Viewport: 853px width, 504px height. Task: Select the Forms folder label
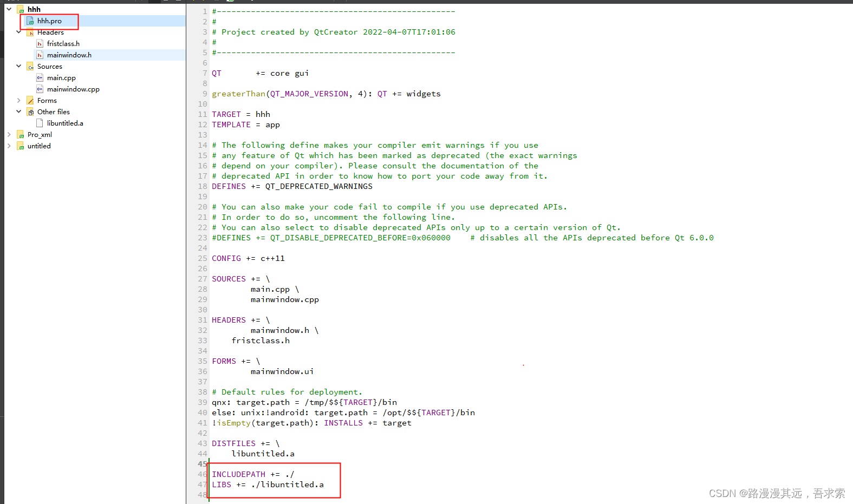point(47,100)
